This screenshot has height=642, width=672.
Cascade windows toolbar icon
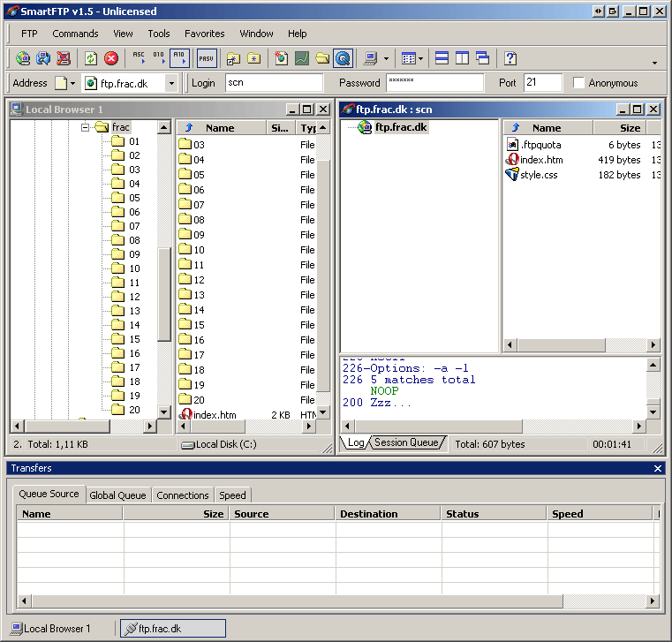pos(483,58)
